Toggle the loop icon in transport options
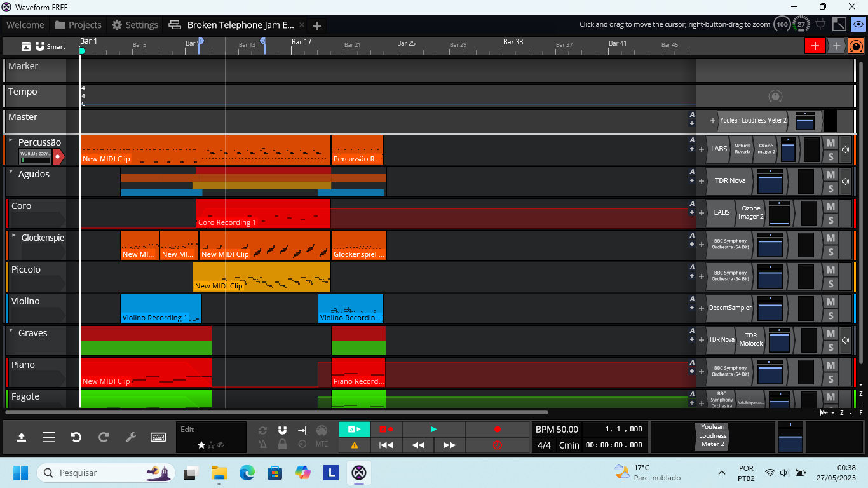 click(262, 430)
